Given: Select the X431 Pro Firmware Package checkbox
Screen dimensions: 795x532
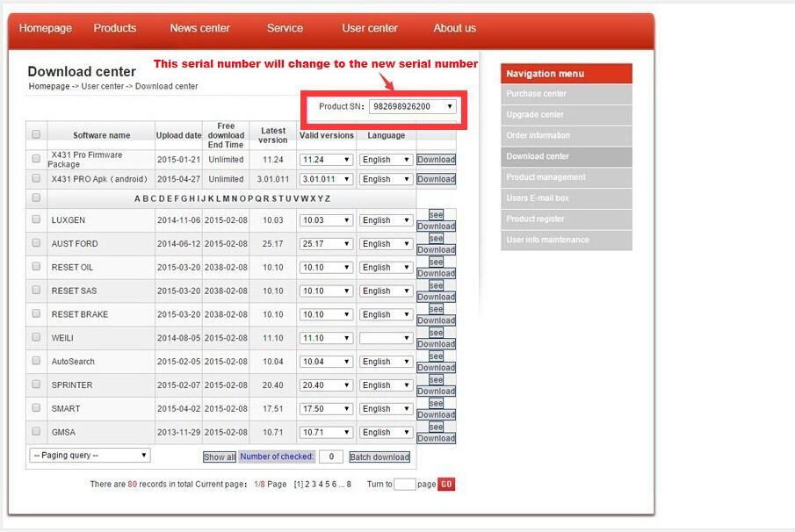Looking at the screenshot, I should pyautogui.click(x=36, y=159).
